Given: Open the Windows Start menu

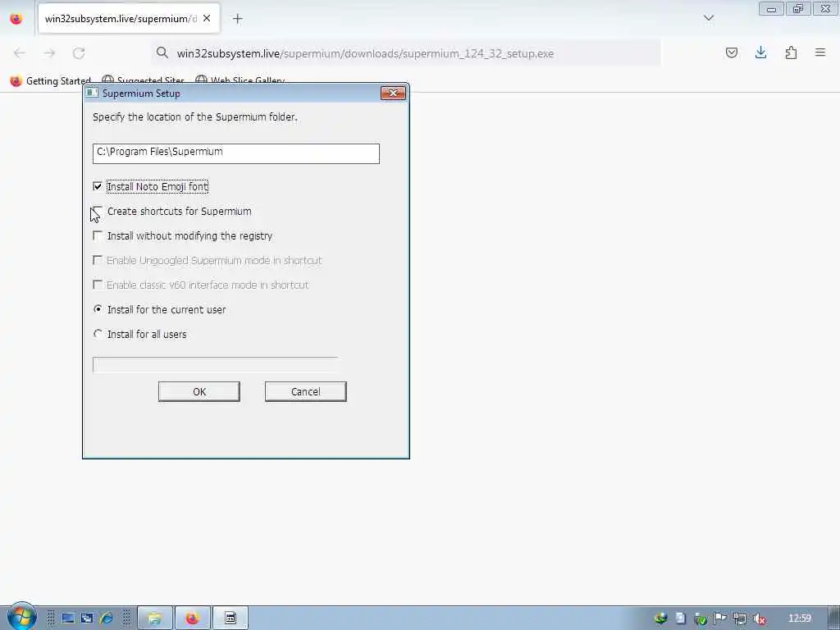Looking at the screenshot, I should click(x=21, y=617).
